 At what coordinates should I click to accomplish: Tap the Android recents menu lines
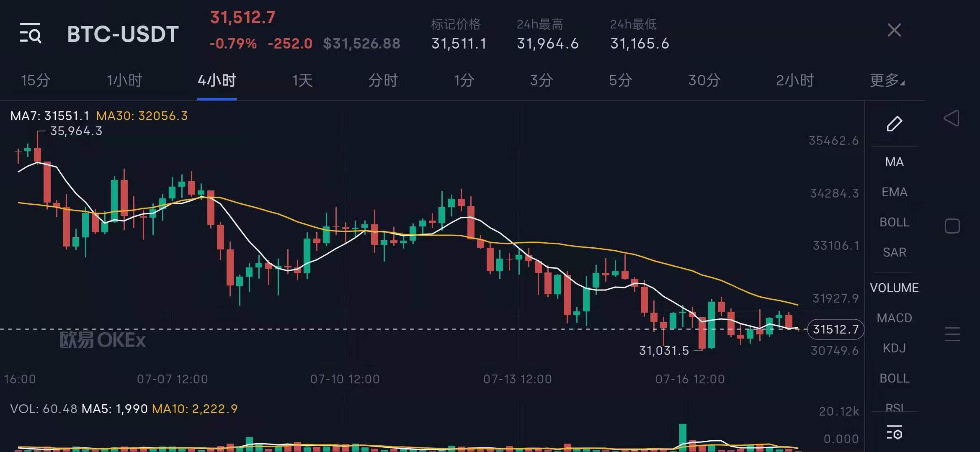[952, 334]
